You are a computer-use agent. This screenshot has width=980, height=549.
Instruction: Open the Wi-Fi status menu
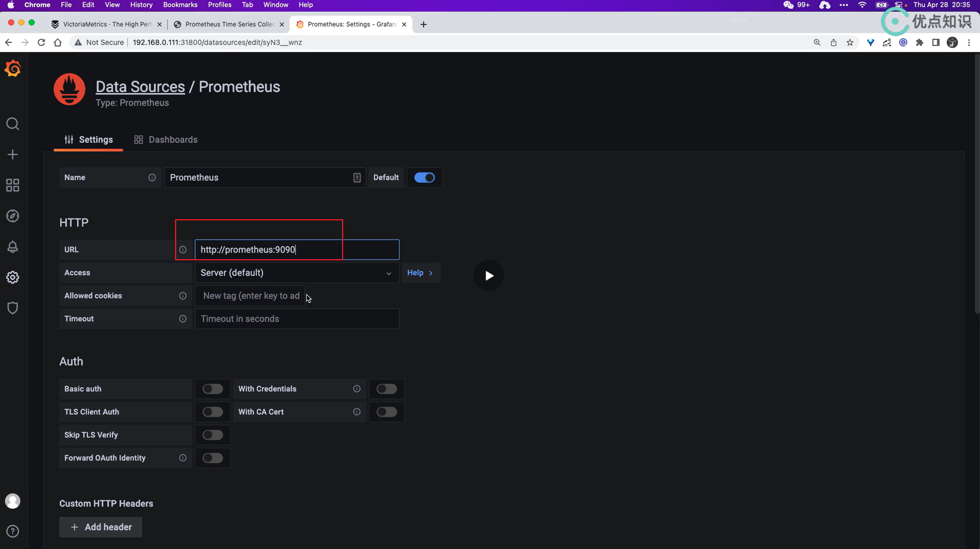point(862,5)
